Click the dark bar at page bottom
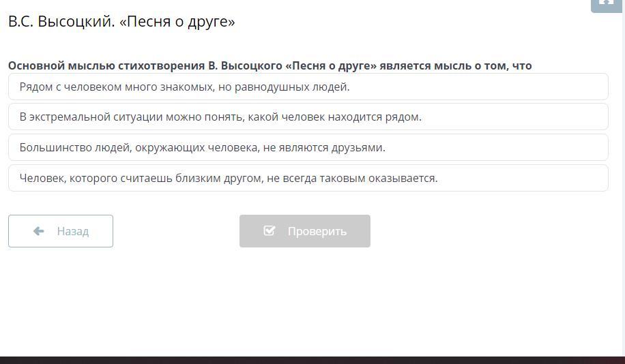The height and width of the screenshot is (364, 625). pyautogui.click(x=312, y=359)
